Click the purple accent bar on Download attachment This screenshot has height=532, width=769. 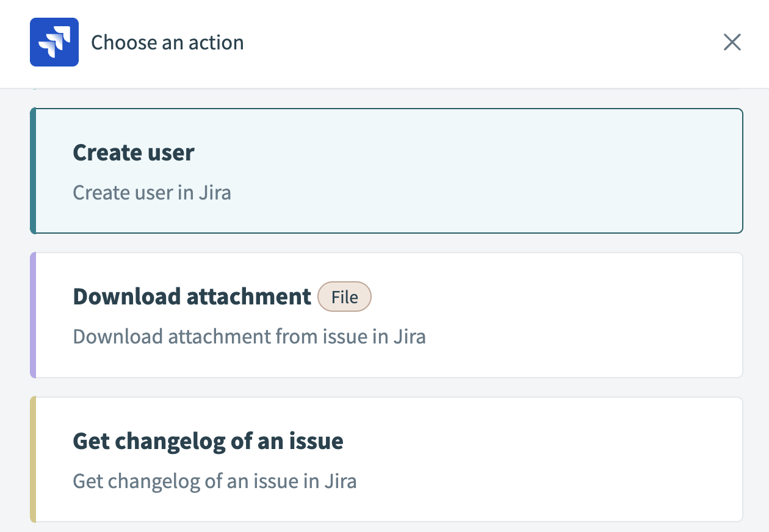pyautogui.click(x=33, y=315)
